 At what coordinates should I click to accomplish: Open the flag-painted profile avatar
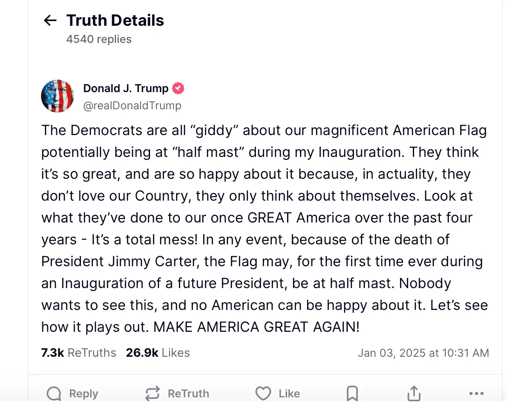[x=57, y=96]
